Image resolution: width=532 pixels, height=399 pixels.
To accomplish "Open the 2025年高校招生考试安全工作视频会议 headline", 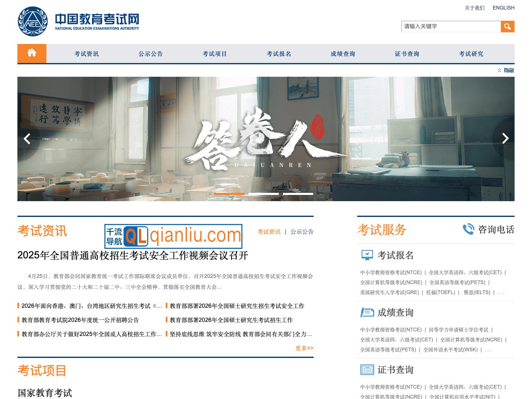I will pyautogui.click(x=133, y=255).
